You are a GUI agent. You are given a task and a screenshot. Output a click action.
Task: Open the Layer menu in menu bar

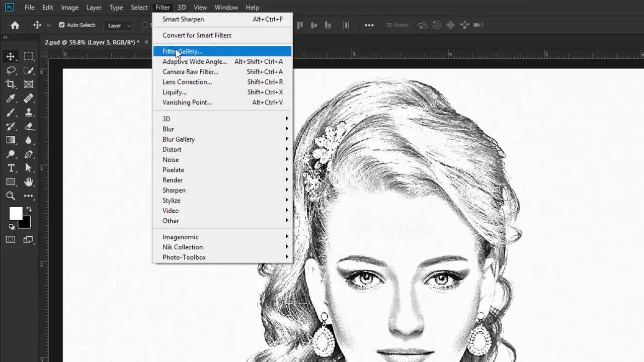pyautogui.click(x=94, y=7)
